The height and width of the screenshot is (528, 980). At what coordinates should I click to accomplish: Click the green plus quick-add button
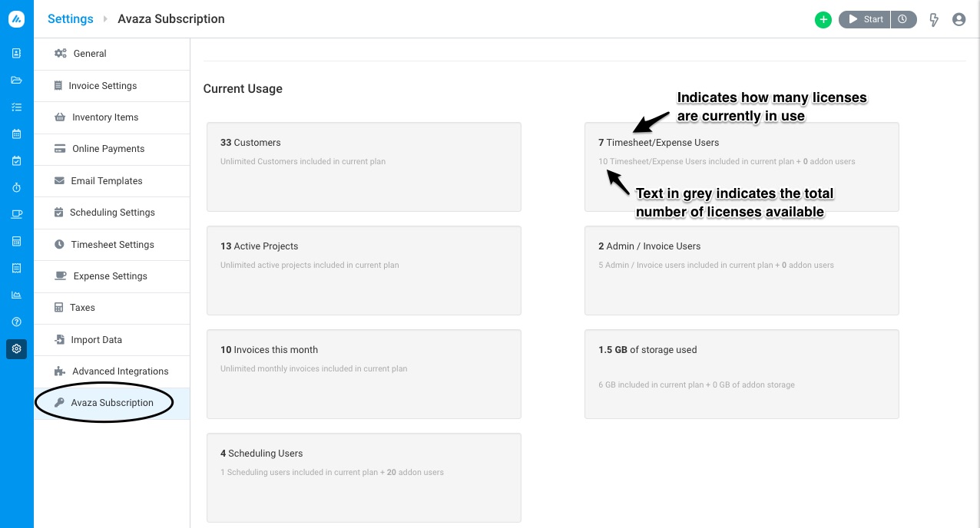pyautogui.click(x=823, y=20)
